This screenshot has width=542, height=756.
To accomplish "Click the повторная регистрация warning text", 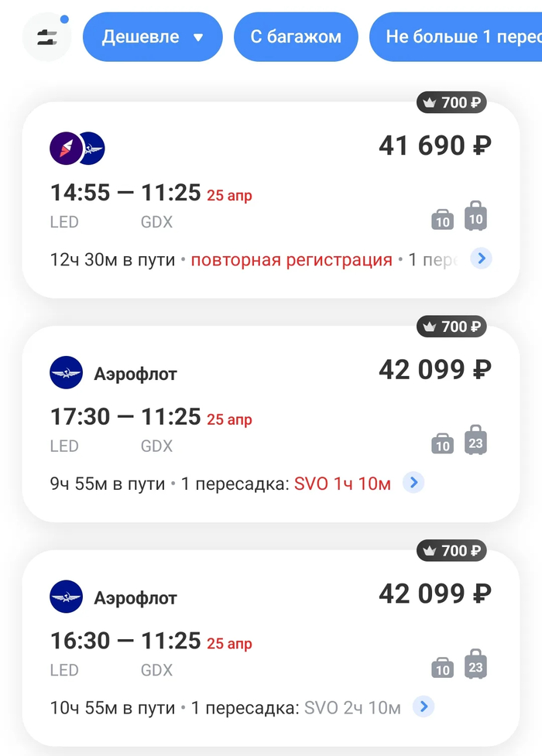I will [291, 260].
